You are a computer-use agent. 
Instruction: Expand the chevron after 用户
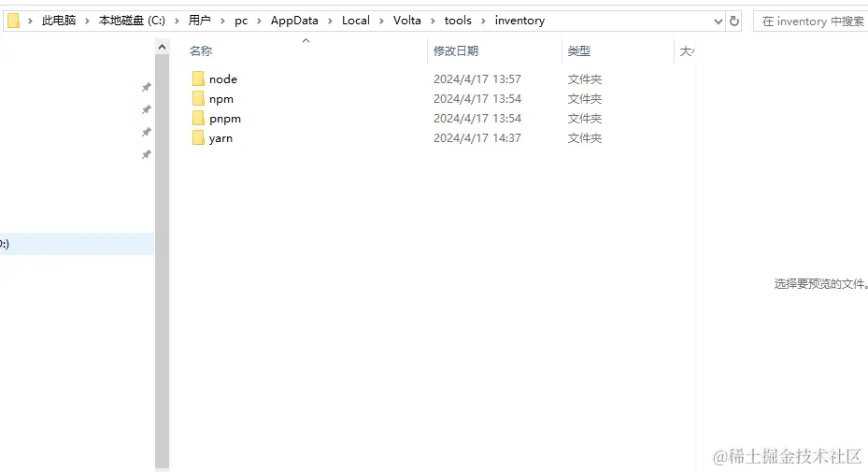point(222,21)
